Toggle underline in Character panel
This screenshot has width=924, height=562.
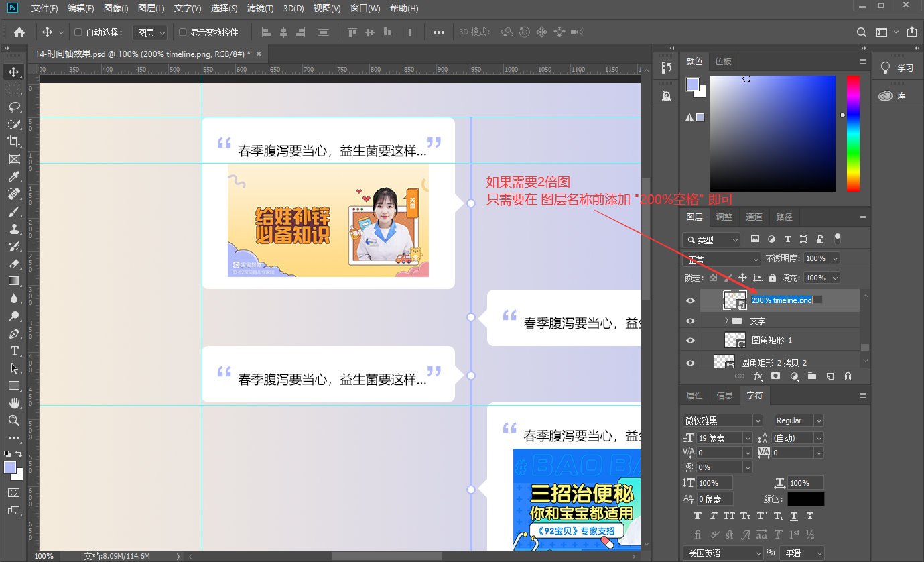pos(794,516)
